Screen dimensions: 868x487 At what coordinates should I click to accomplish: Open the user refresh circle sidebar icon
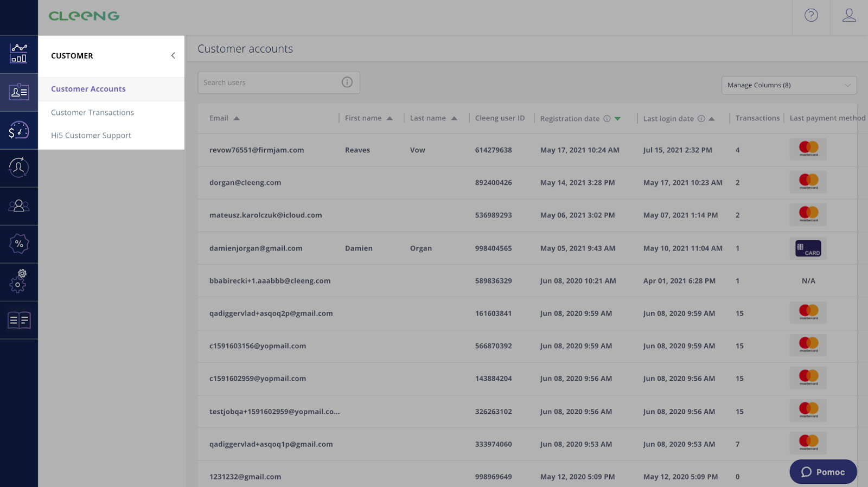(18, 168)
